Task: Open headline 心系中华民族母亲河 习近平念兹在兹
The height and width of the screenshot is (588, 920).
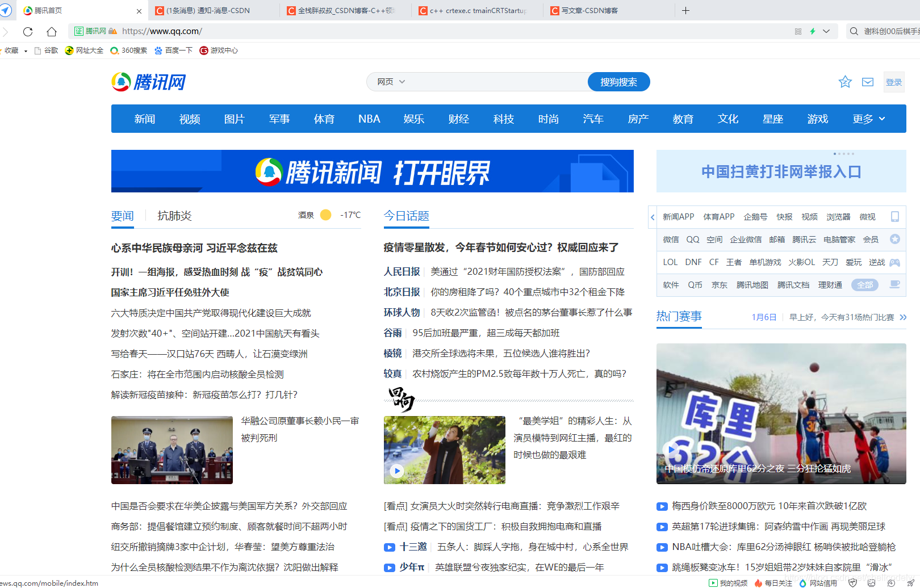Action: click(x=194, y=248)
